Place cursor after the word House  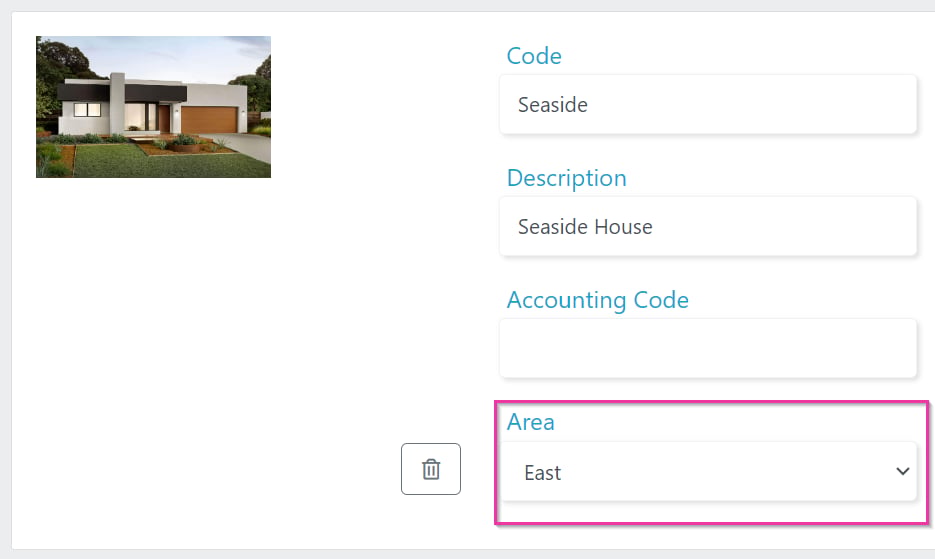click(x=654, y=227)
